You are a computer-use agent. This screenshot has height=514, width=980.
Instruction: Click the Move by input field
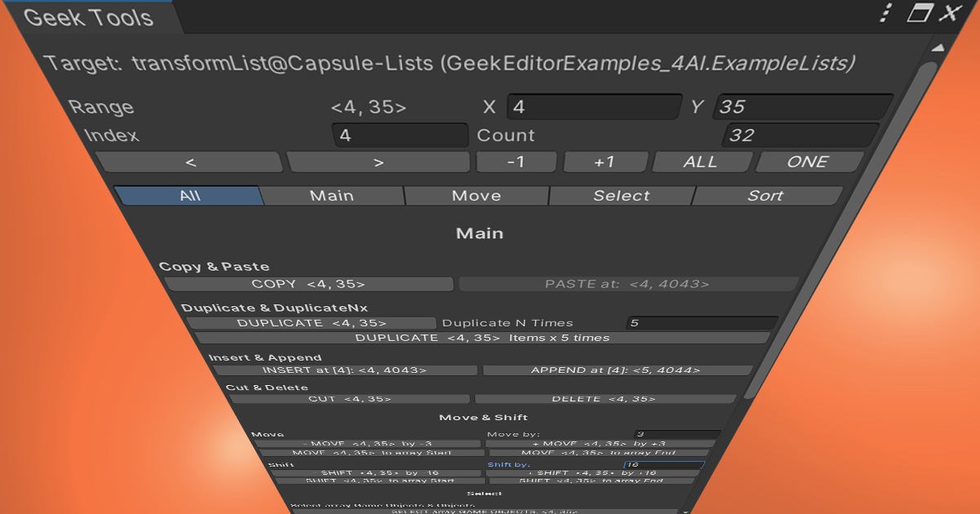tap(677, 434)
